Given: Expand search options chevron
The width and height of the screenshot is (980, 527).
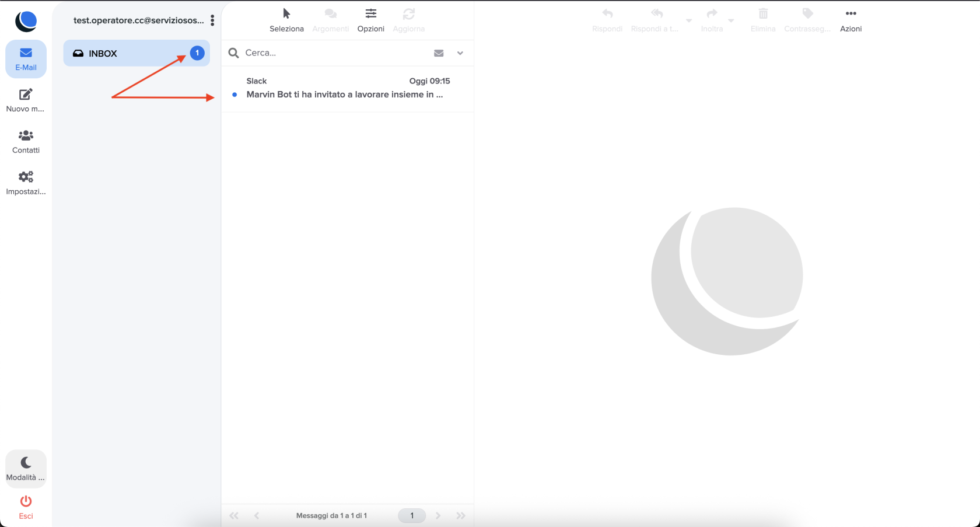Looking at the screenshot, I should click(x=460, y=53).
